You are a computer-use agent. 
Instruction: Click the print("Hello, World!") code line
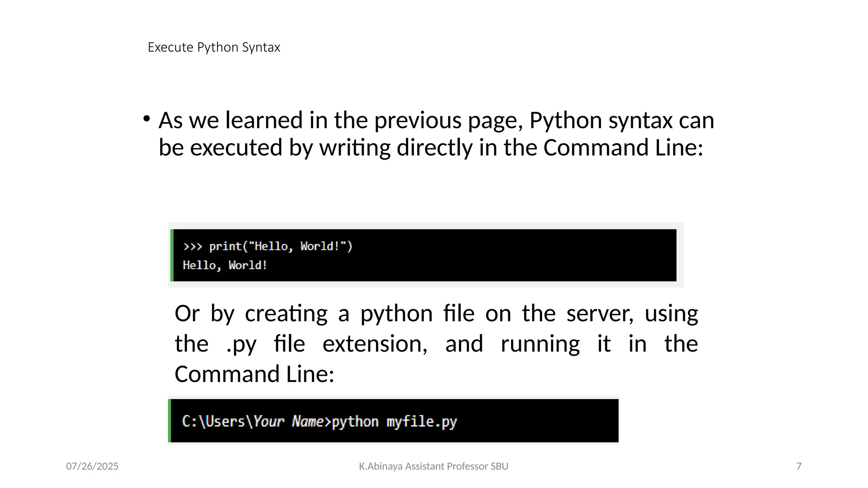267,246
